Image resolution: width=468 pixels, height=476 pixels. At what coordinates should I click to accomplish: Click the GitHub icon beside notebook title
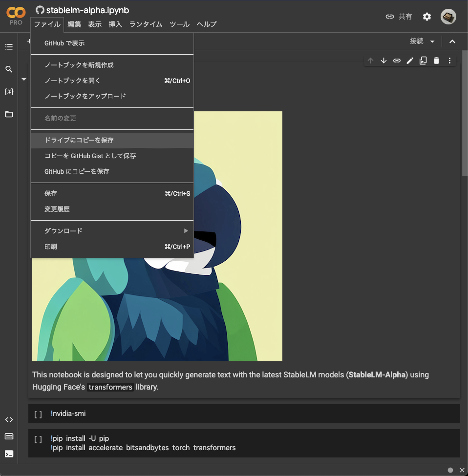pyautogui.click(x=40, y=10)
